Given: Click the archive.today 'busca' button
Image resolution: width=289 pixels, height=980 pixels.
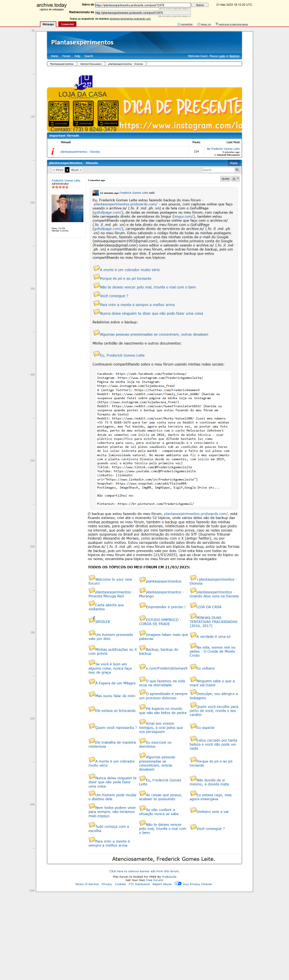Looking at the screenshot, I should [200, 5].
